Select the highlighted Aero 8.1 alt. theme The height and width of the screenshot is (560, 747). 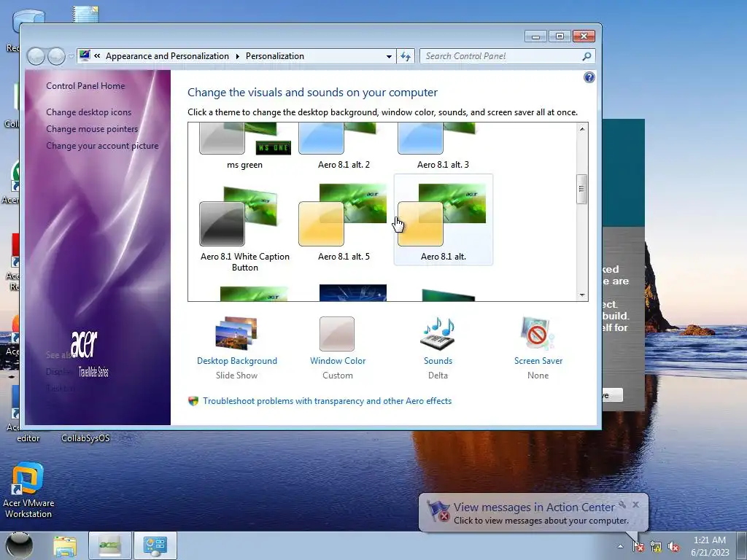pos(443,219)
